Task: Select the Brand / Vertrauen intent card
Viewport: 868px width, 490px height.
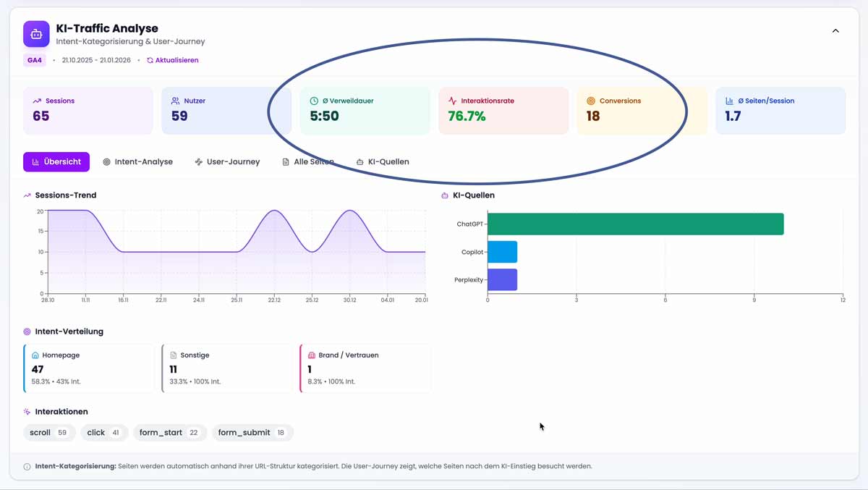Action: pyautogui.click(x=365, y=368)
